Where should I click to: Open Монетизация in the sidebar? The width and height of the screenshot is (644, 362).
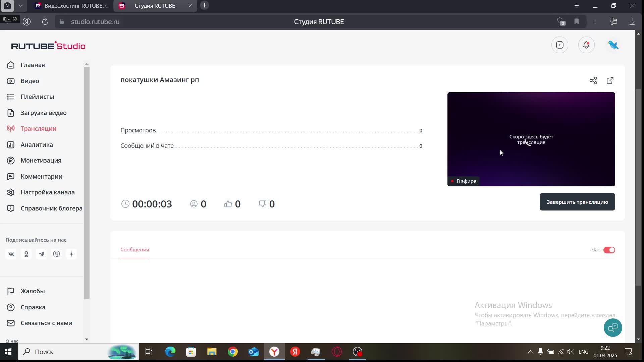41,161
